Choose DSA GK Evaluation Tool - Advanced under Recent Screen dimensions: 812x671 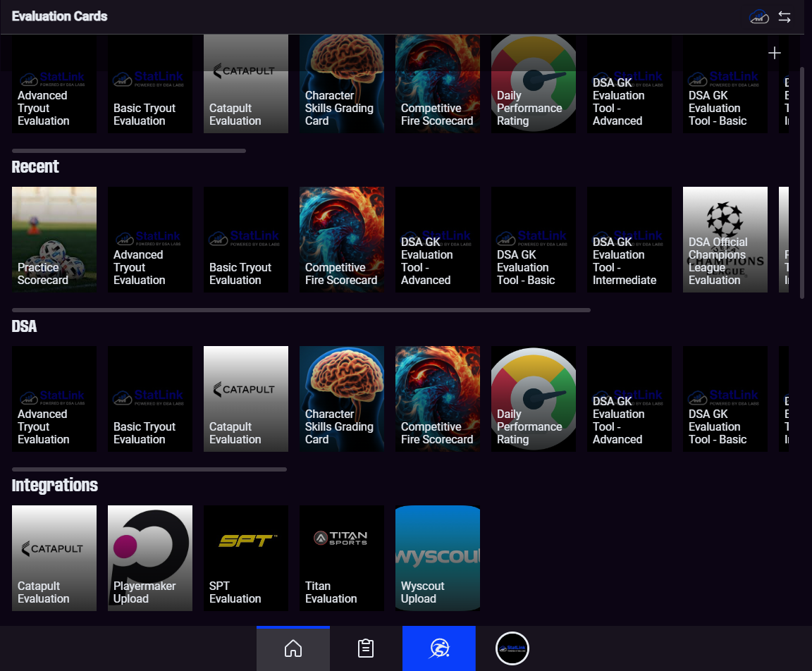(438, 240)
